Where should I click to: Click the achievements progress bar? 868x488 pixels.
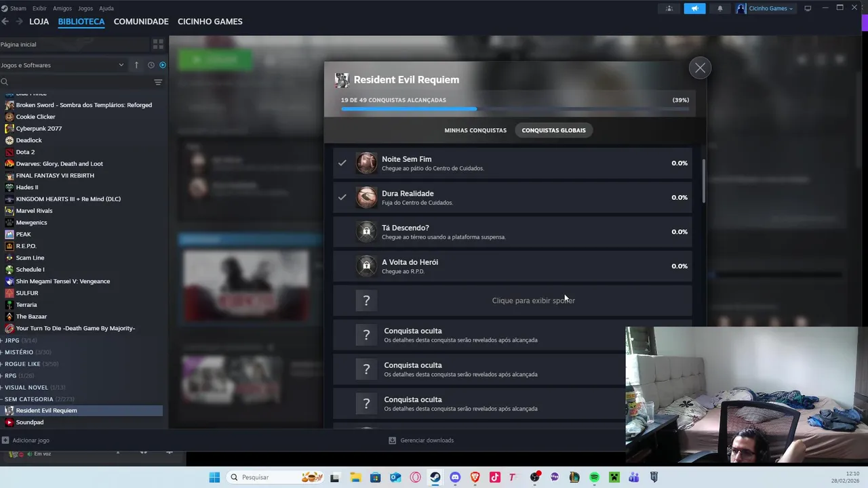pyautogui.click(x=515, y=108)
